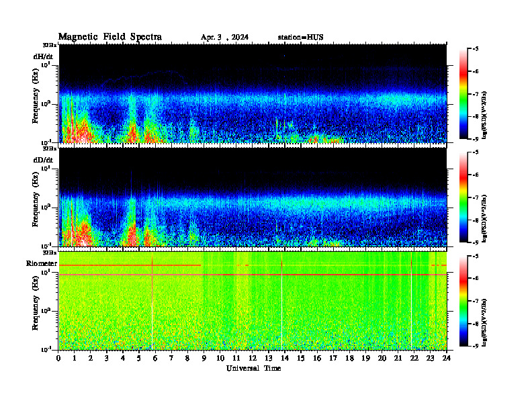Click the "32Hz" label above the dH/dt panel
Image resolution: width=532 pixels, height=411 pixels.
(x=50, y=45)
